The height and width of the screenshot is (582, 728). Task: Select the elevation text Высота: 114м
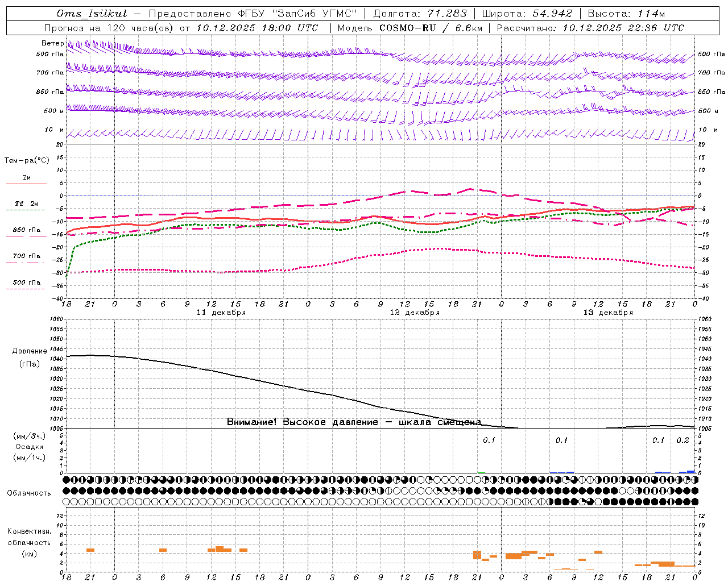pyautogui.click(x=626, y=14)
